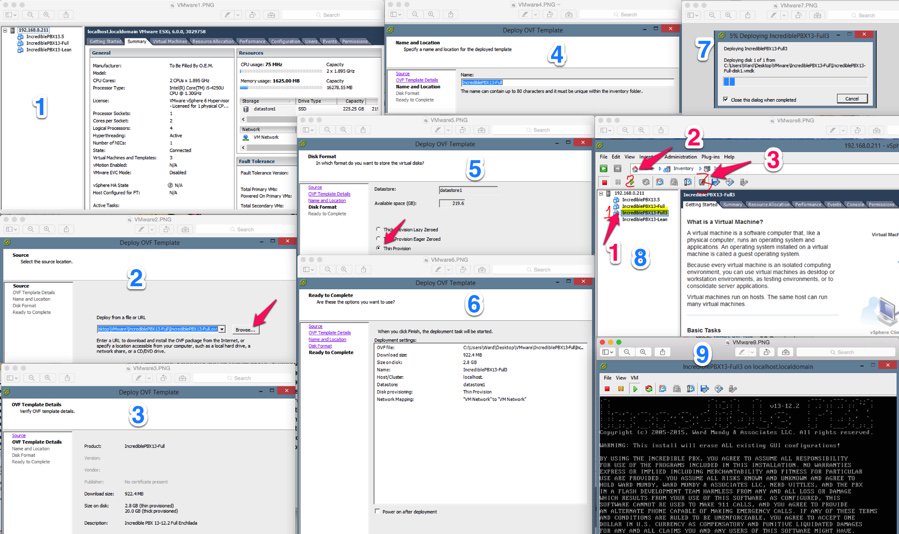899x534 pixels.
Task: Click Source link in VMware3 wizard sidebar
Action: point(19,436)
